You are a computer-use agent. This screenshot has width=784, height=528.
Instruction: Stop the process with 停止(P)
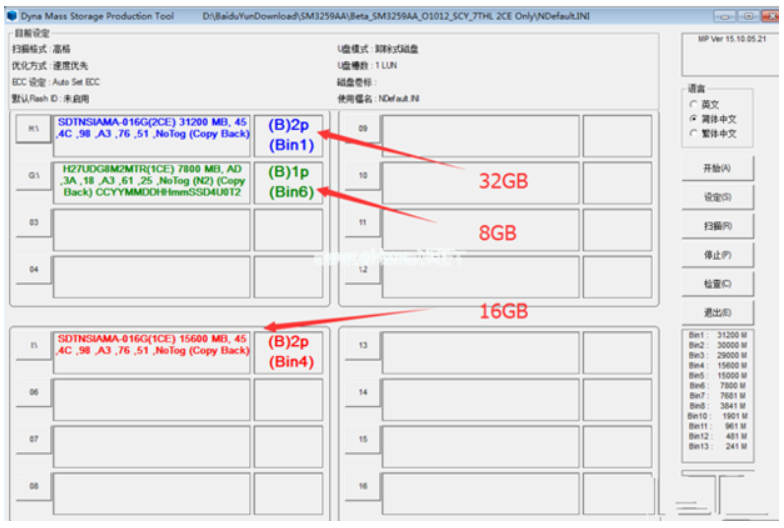[x=718, y=255]
